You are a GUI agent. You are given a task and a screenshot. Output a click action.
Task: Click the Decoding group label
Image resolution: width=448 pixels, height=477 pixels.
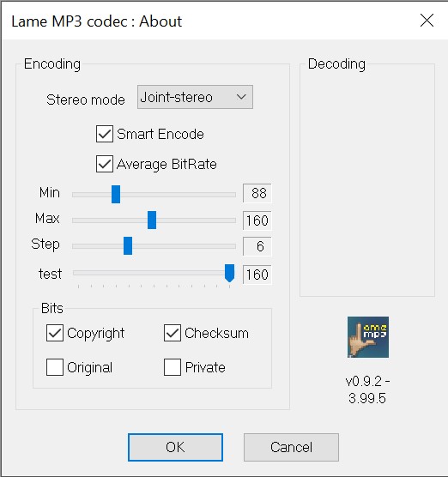[x=336, y=64]
